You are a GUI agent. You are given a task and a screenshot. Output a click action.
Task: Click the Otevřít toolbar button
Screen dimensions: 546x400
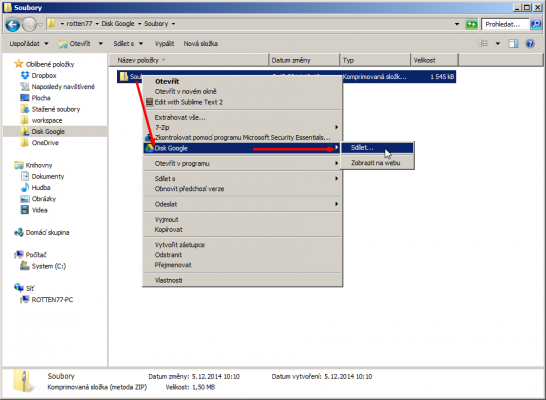[75, 44]
